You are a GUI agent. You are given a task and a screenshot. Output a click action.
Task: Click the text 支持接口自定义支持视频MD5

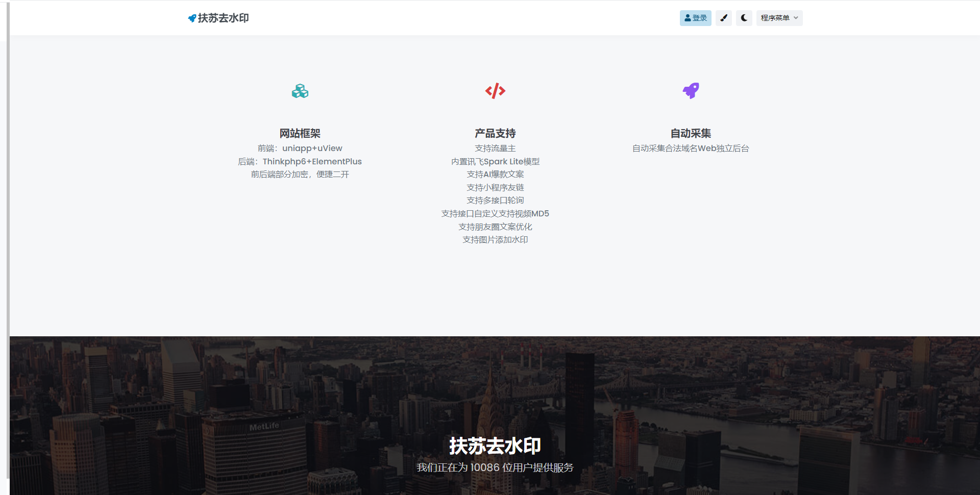pyautogui.click(x=495, y=213)
